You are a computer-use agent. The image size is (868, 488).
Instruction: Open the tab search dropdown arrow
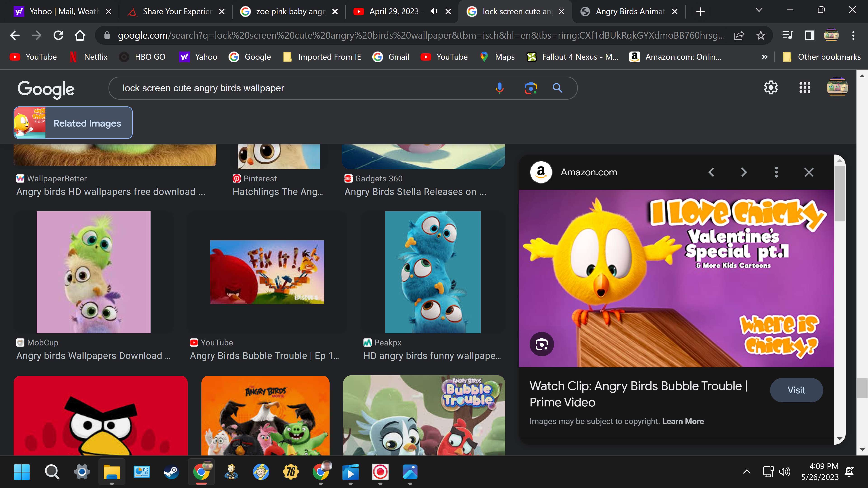coord(759,10)
